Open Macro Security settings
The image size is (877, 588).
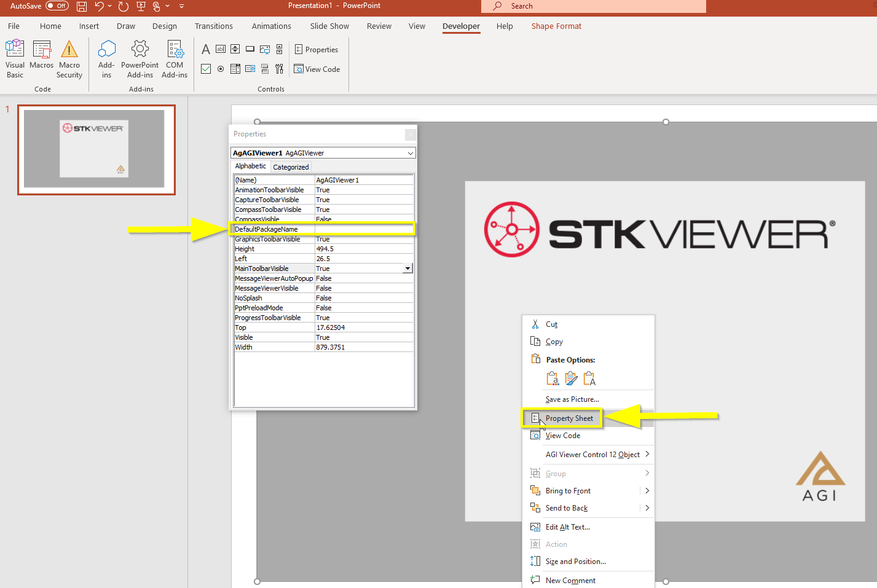pos(69,59)
